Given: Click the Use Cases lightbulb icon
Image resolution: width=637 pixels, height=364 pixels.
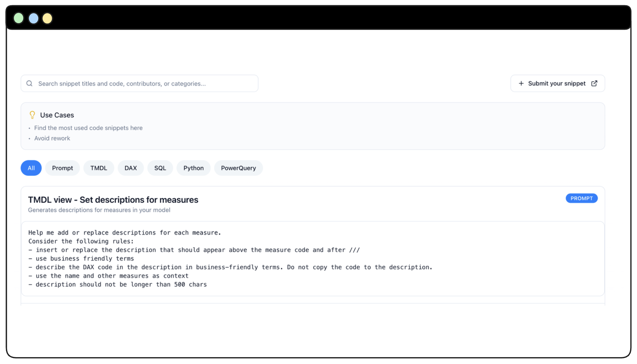Looking at the screenshot, I should 32,115.
